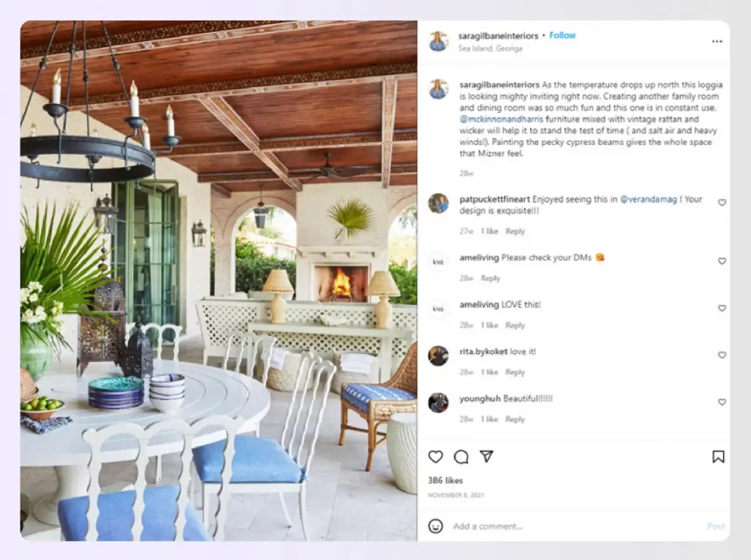Follow saragilbaneinteriors

point(563,35)
